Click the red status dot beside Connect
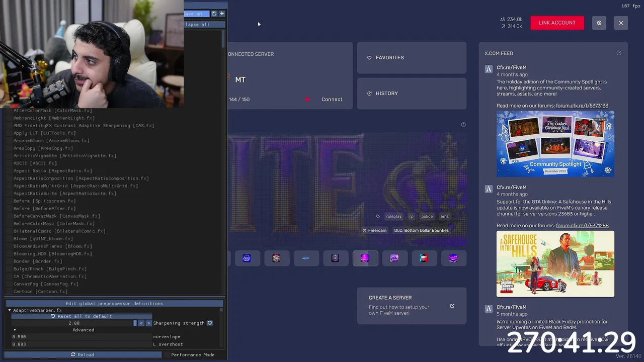644x362 pixels. click(307, 100)
